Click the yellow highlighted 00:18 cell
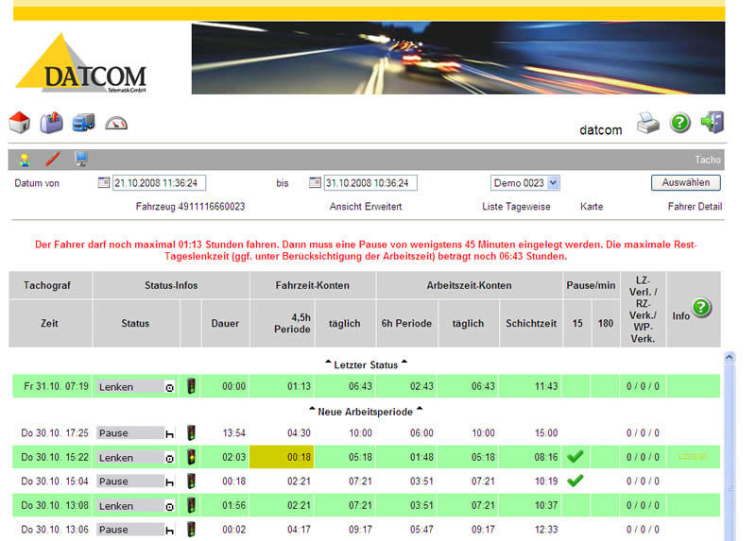756x541 pixels. tap(282, 457)
